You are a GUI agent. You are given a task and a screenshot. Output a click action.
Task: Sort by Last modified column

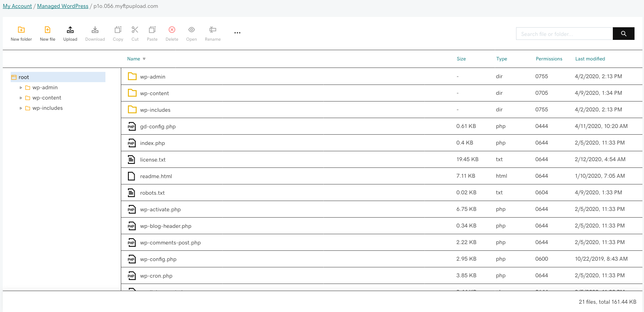point(590,59)
